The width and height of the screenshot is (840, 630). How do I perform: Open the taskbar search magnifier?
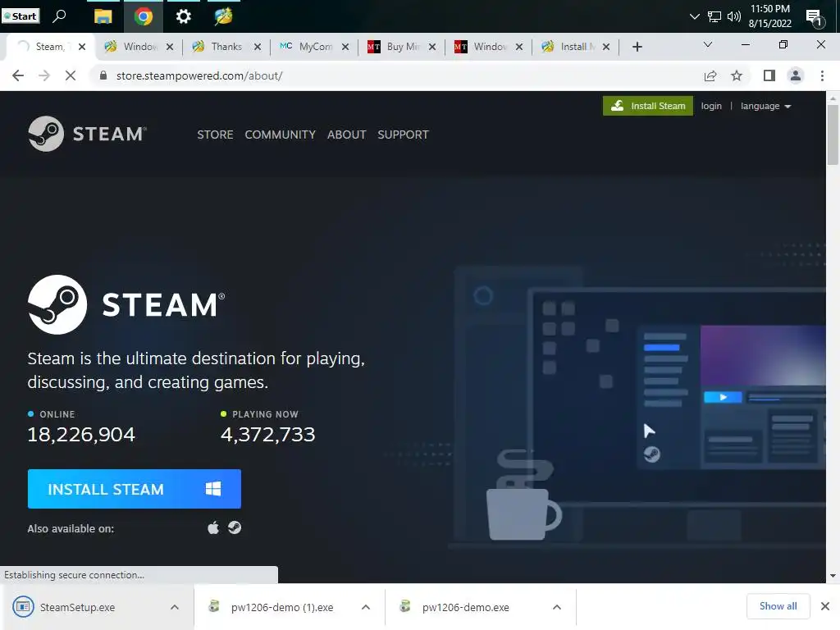[59, 16]
